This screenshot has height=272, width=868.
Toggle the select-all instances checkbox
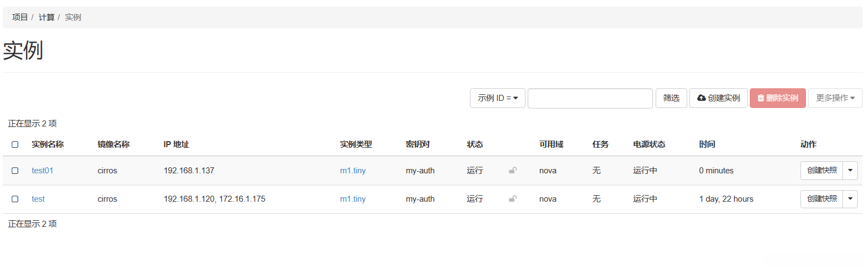(x=15, y=144)
